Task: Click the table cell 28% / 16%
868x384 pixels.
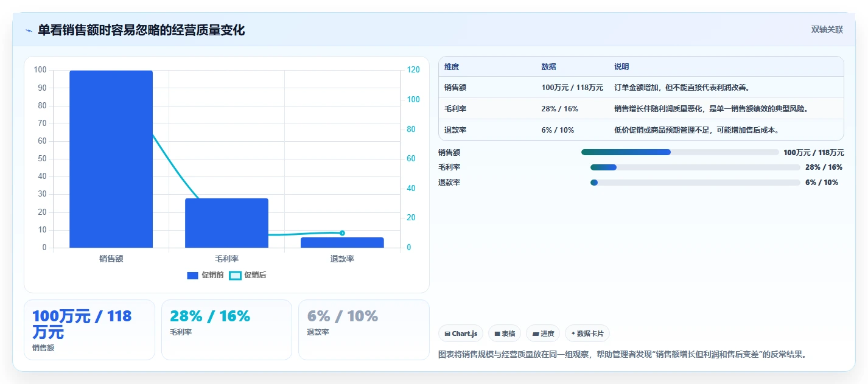Action: coord(559,109)
